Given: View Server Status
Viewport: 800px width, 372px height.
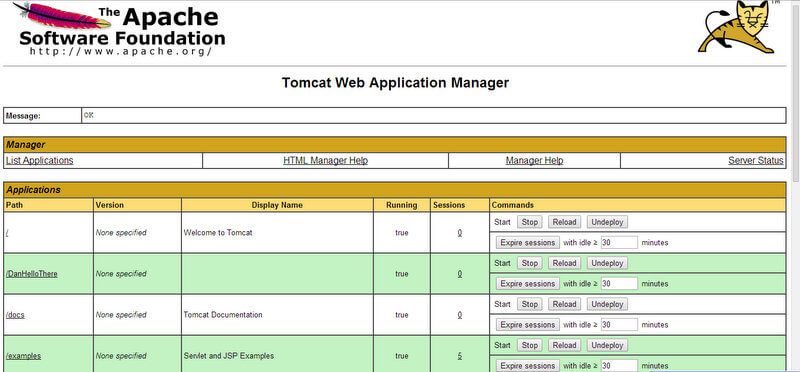Looking at the screenshot, I should pos(756,160).
